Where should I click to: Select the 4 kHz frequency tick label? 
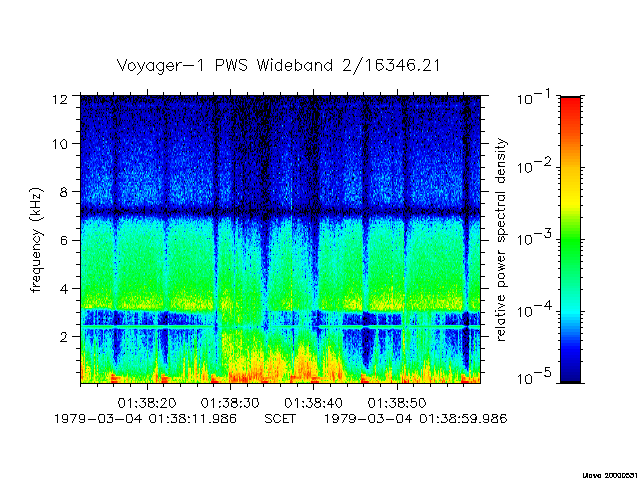(64, 289)
